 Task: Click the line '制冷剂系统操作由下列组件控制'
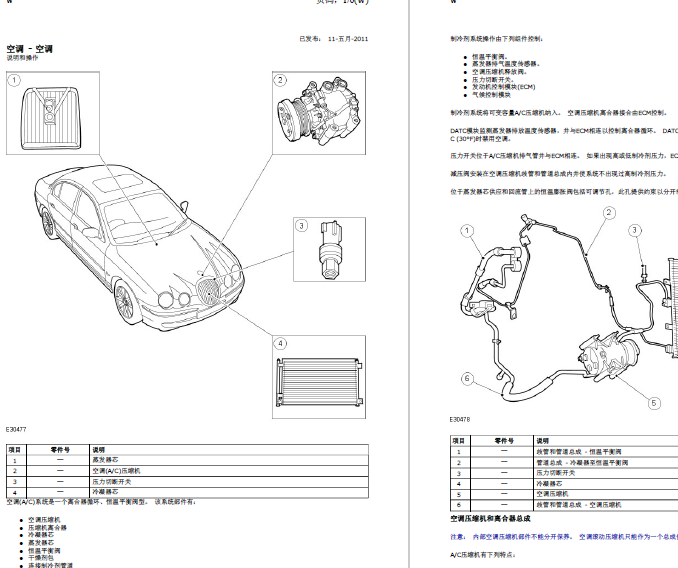coord(497,39)
